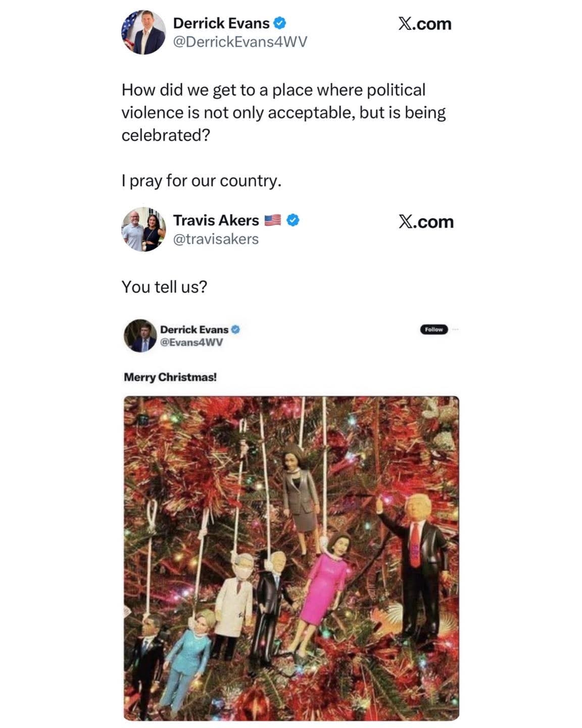The height and width of the screenshot is (728, 582).
Task: Click the "You tell us?" reply text
Action: pyautogui.click(x=164, y=287)
